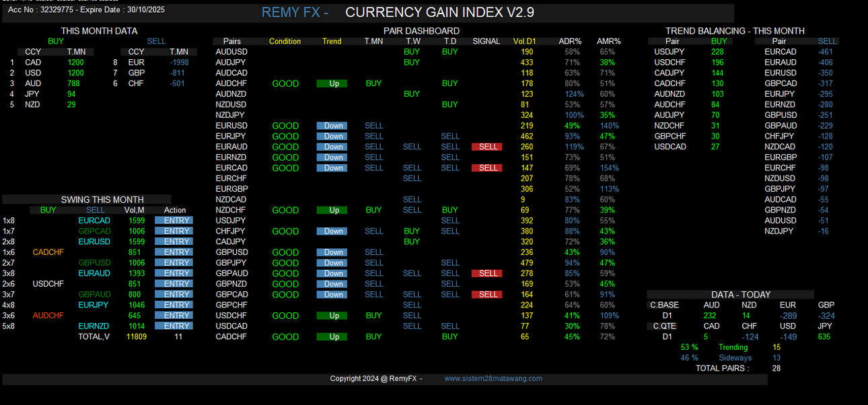Click Vol.D1 value 479 for GBPJPY
This screenshot has width=868, height=405.
click(527, 263)
